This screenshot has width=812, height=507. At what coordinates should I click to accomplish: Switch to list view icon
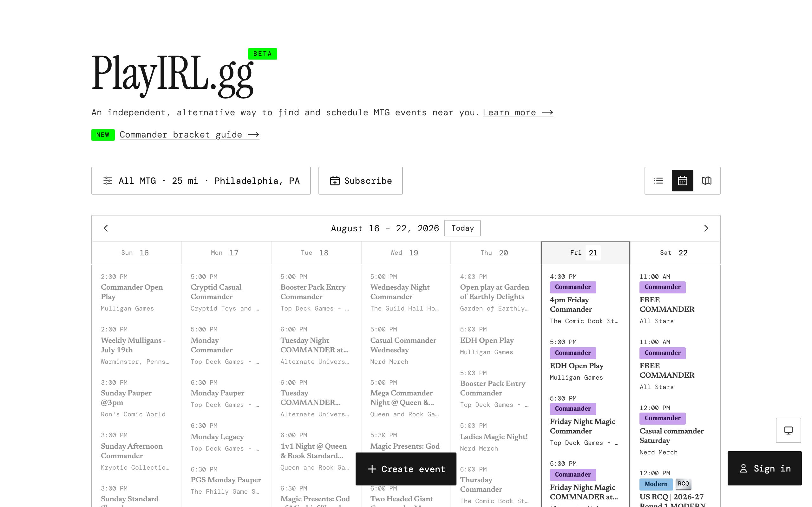point(658,181)
